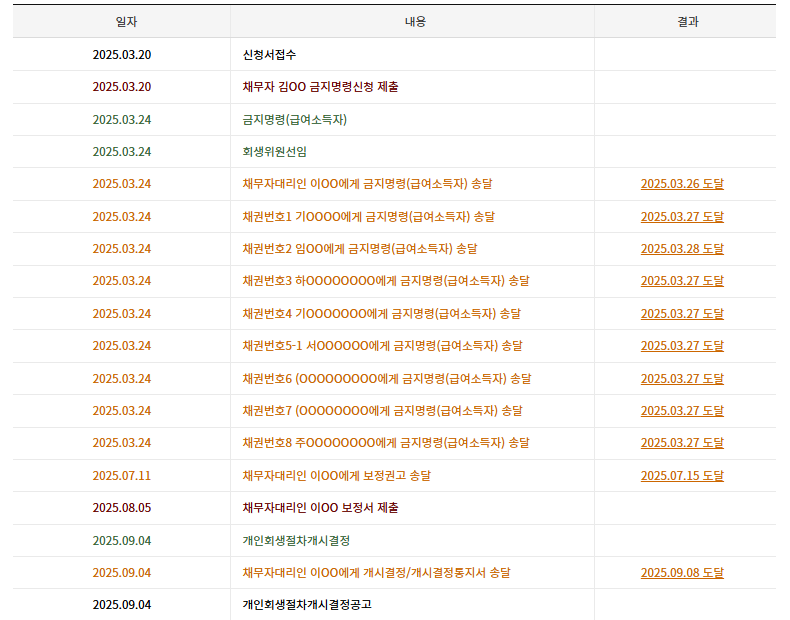
Task: Select 채권번호2 임OO에게 금지명령 송달 text
Action: (x=360, y=249)
